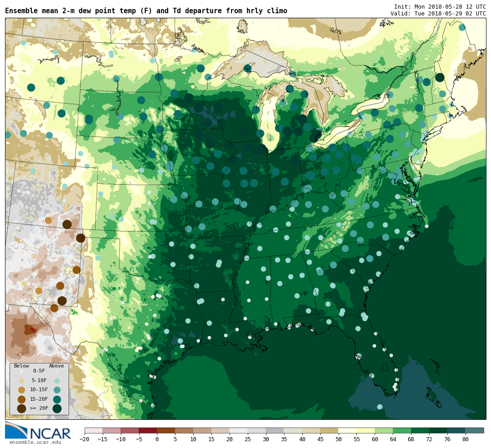Viewport: 491px width, 448px height.
Task: Click the largest dark green station dot in New Hampshire
Action: 440,77
